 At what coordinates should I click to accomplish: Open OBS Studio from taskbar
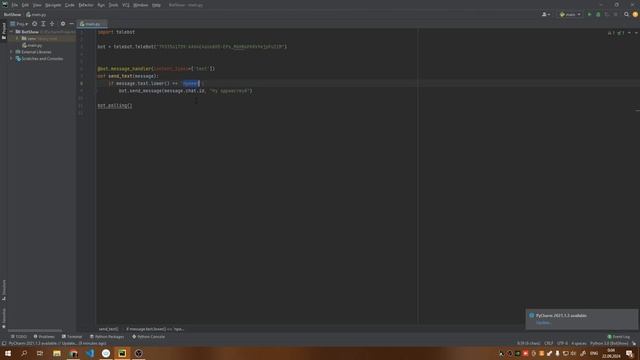[139, 353]
